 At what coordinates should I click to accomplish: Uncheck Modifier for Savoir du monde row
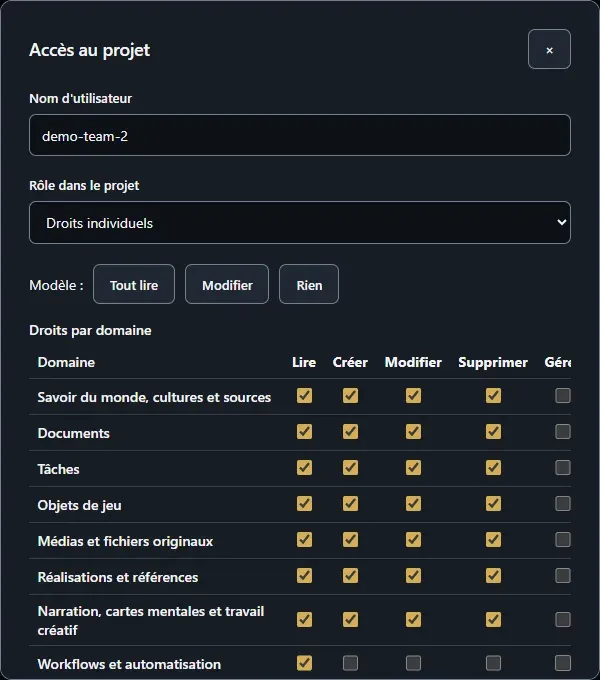pyautogui.click(x=413, y=396)
